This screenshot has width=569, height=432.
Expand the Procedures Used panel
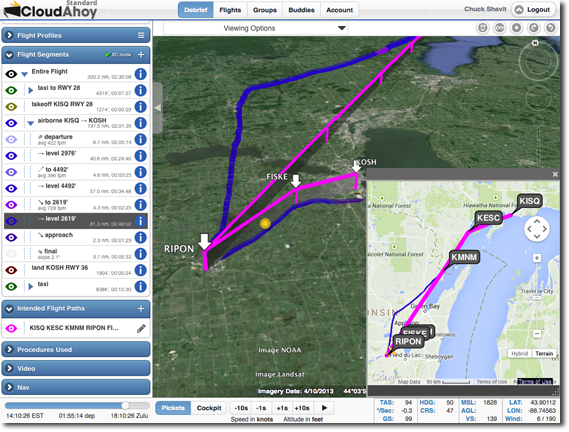tap(9, 349)
